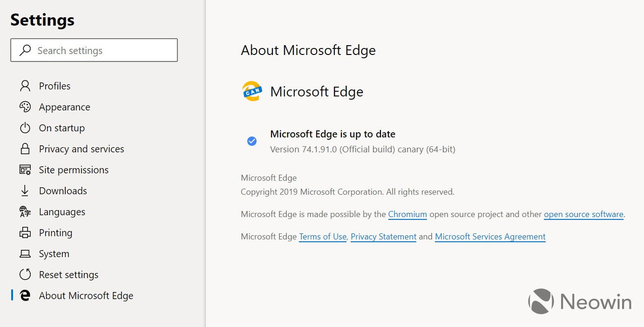
Task: Select the About Microsoft Edge menu entry
Action: point(86,295)
